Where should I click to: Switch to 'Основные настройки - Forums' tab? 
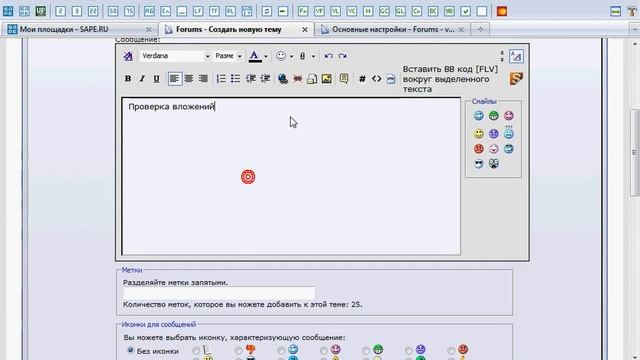tap(392, 29)
